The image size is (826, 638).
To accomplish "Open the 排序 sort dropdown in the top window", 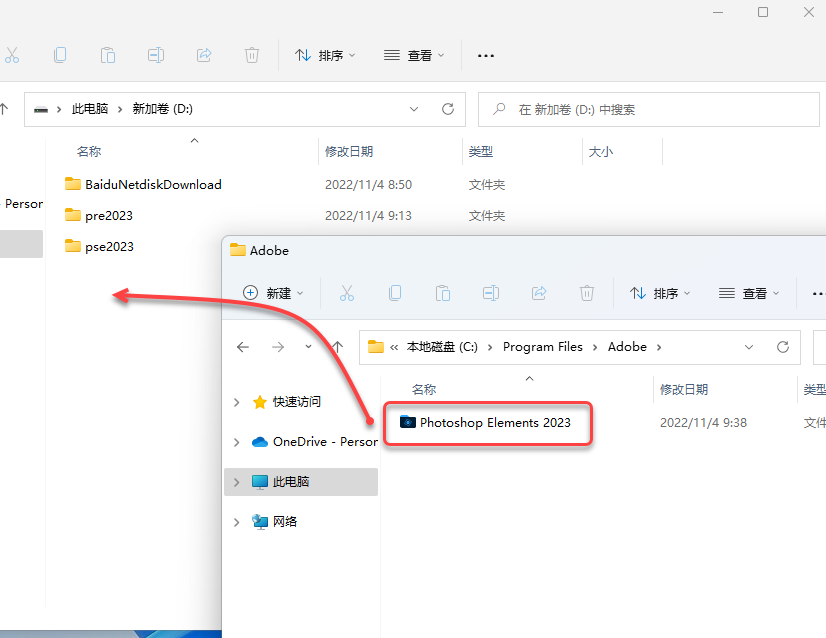I will click(325, 55).
